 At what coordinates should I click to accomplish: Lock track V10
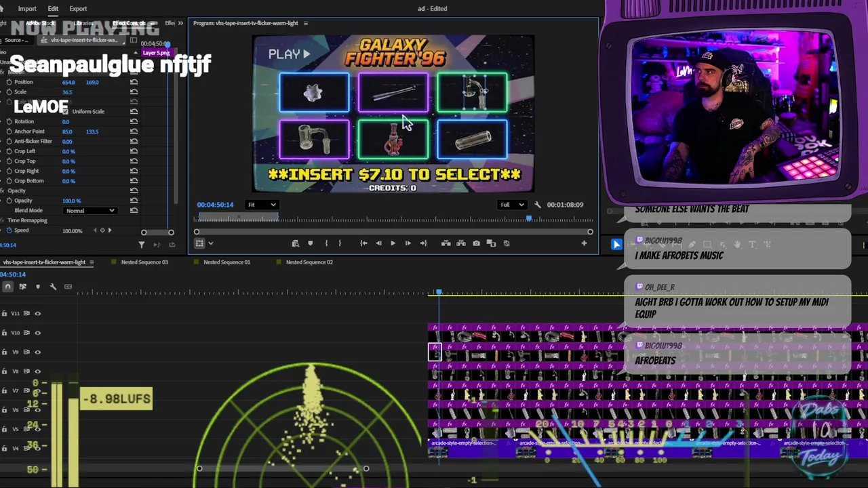[5, 333]
